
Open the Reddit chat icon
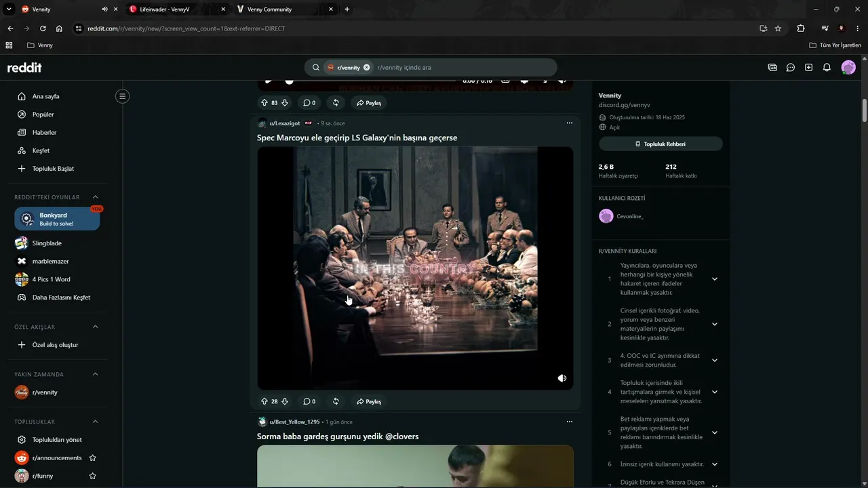click(x=791, y=67)
